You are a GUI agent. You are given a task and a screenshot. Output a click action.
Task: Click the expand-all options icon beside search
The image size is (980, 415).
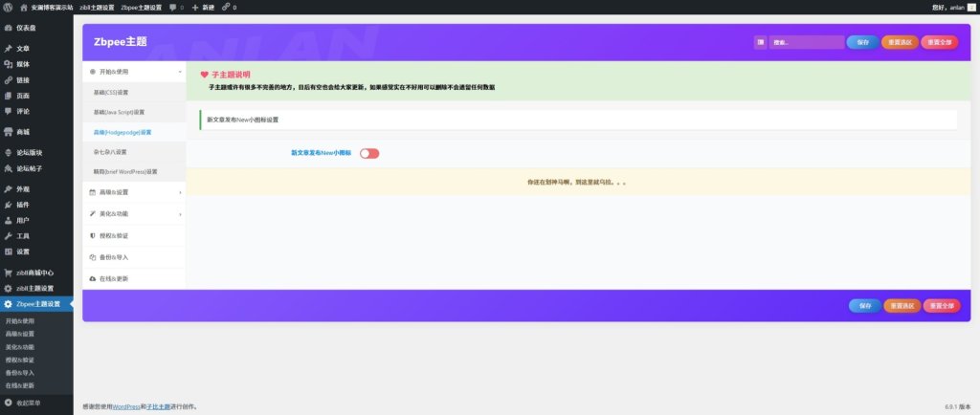[760, 42]
